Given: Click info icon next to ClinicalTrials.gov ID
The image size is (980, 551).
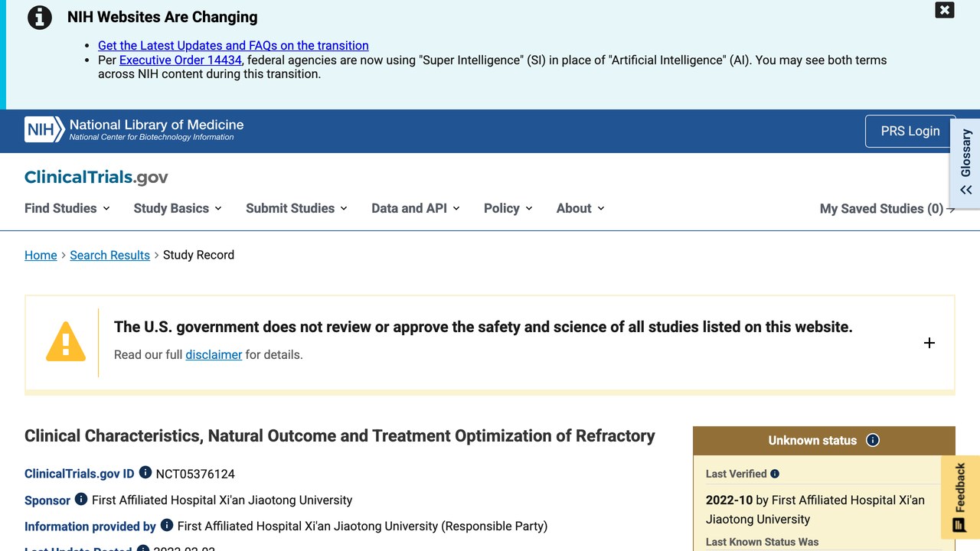Looking at the screenshot, I should click(x=145, y=473).
